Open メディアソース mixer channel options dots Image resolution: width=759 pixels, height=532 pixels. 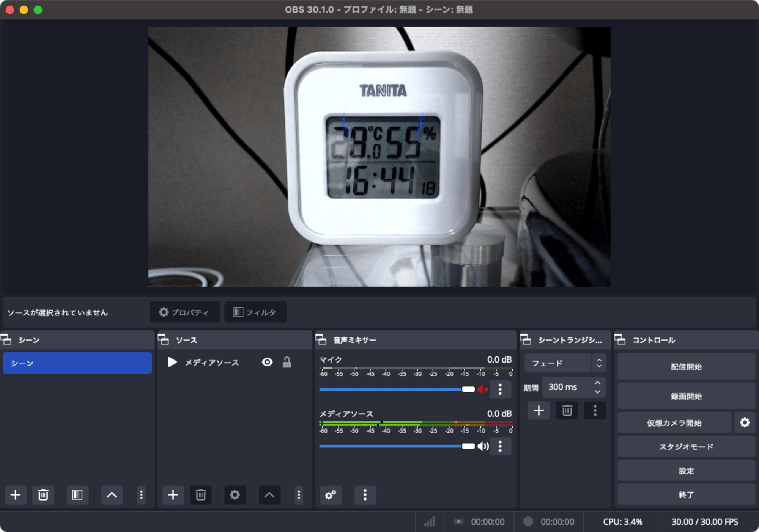500,446
